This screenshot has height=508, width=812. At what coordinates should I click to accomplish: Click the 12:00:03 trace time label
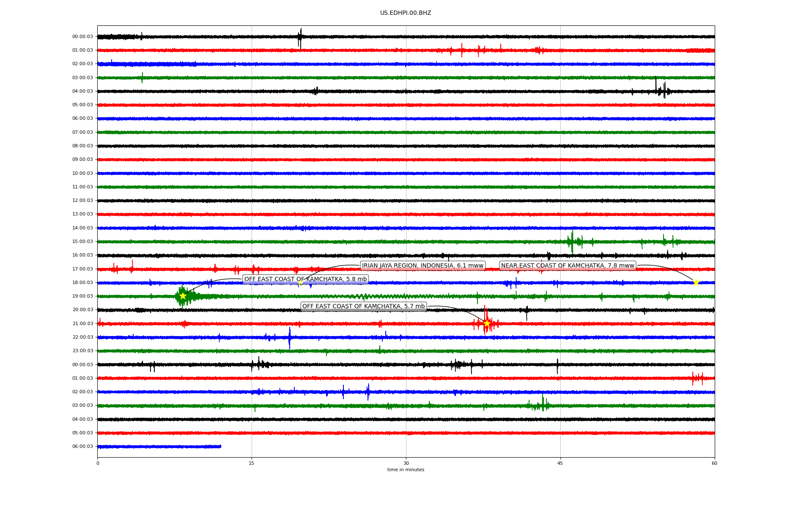[x=82, y=201]
